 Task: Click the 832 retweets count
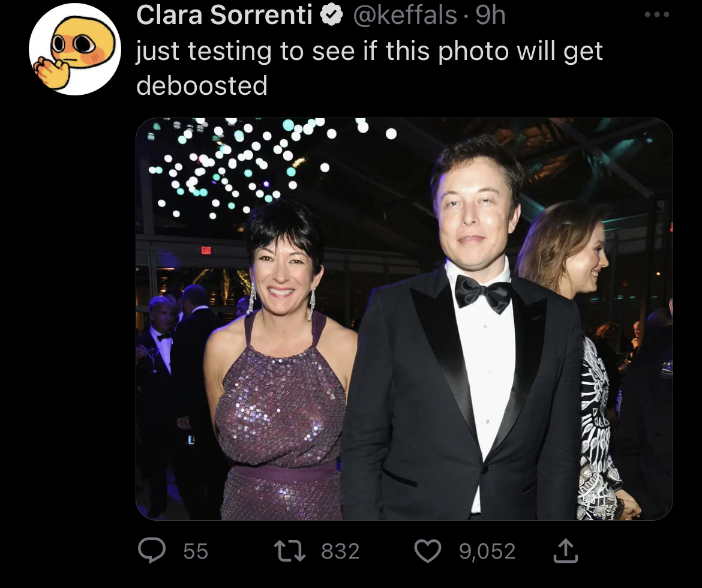[340, 551]
